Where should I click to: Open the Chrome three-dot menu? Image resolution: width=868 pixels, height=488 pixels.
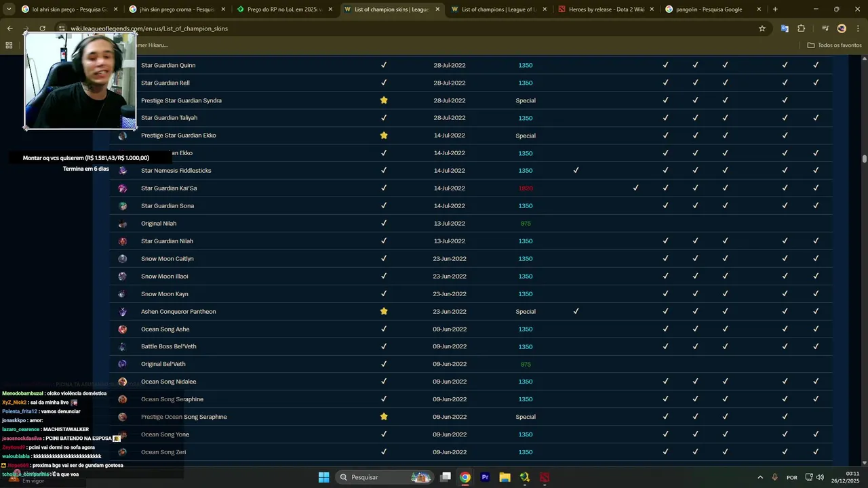point(858,28)
